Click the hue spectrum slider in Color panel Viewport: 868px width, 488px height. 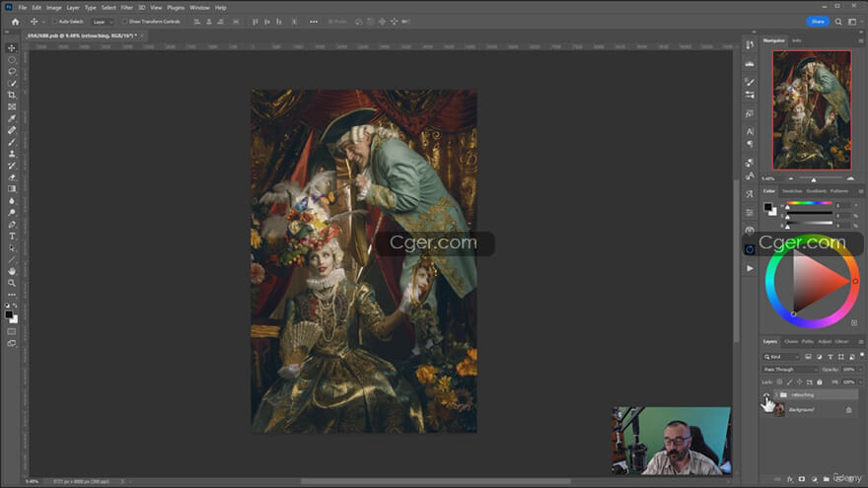coord(810,203)
